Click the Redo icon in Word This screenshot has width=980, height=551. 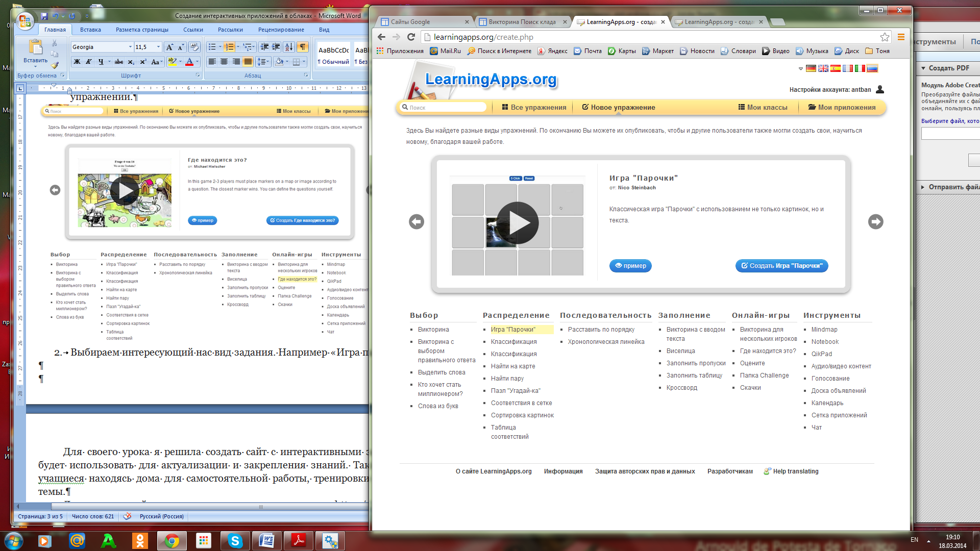[x=72, y=16]
